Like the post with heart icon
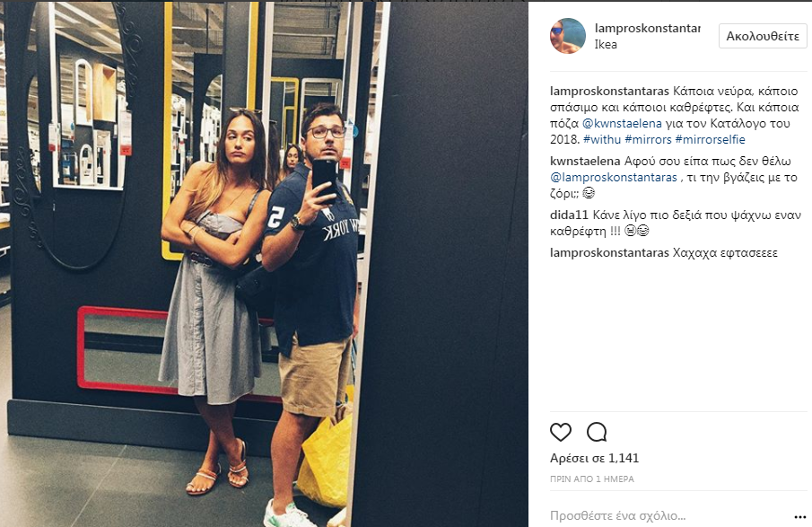Image resolution: width=812 pixels, height=527 pixels. [560, 432]
